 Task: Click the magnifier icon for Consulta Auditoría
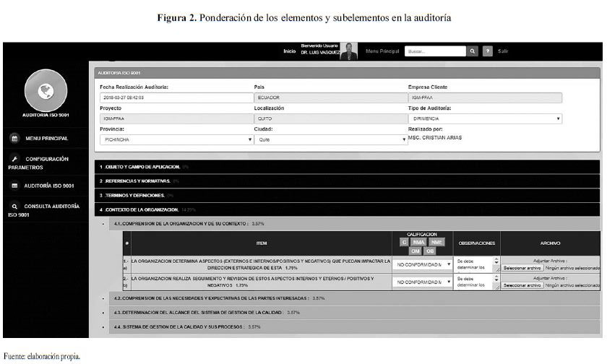click(14, 206)
